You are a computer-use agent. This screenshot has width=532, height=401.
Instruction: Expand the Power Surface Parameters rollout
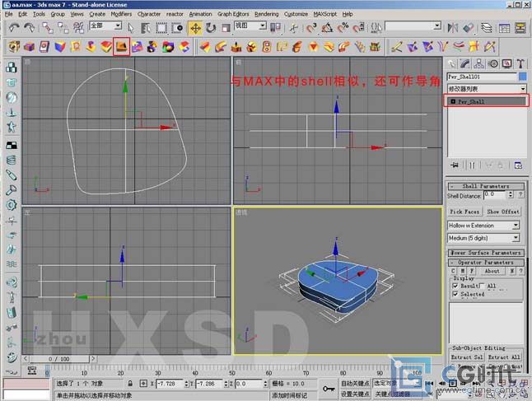486,253
